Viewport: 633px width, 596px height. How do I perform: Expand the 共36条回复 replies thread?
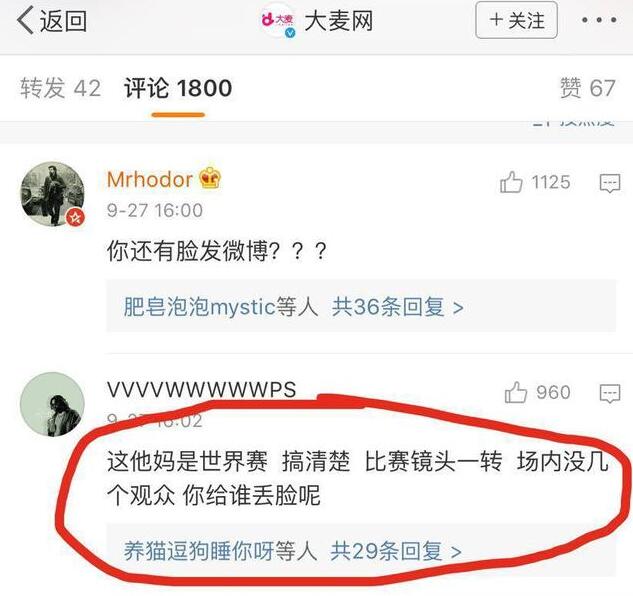point(397,307)
